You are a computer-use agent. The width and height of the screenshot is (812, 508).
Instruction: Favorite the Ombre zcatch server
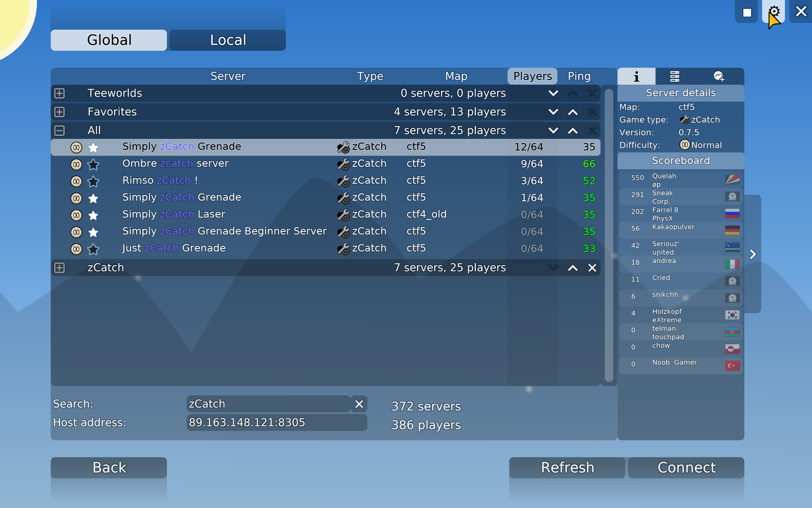coord(93,164)
